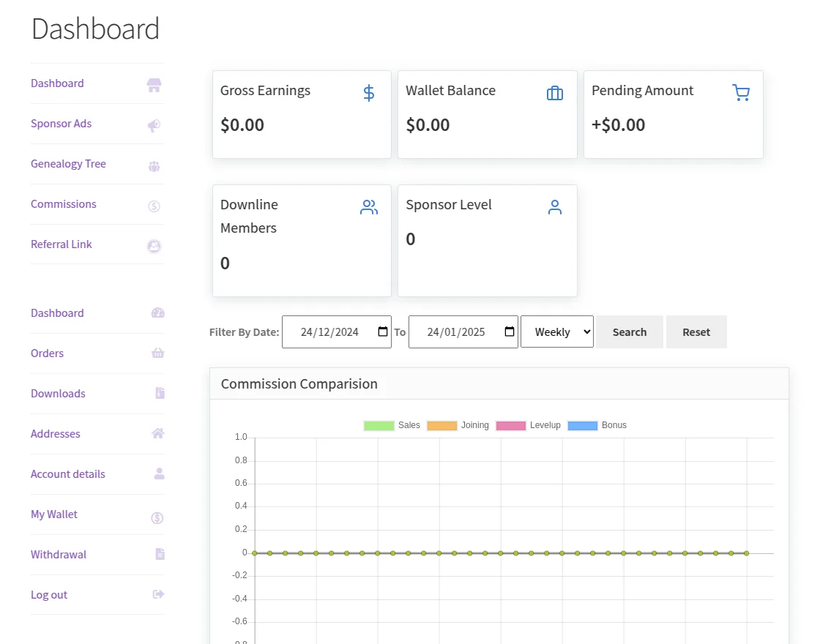Image resolution: width=820 pixels, height=644 pixels.
Task: Click the Withdrawal document icon
Action: click(160, 554)
